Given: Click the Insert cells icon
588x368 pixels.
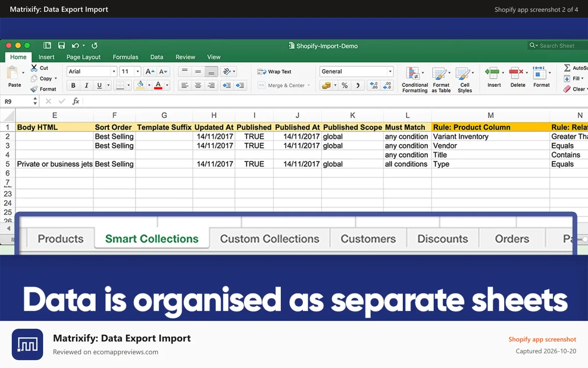Looking at the screenshot, I should click(x=491, y=74).
